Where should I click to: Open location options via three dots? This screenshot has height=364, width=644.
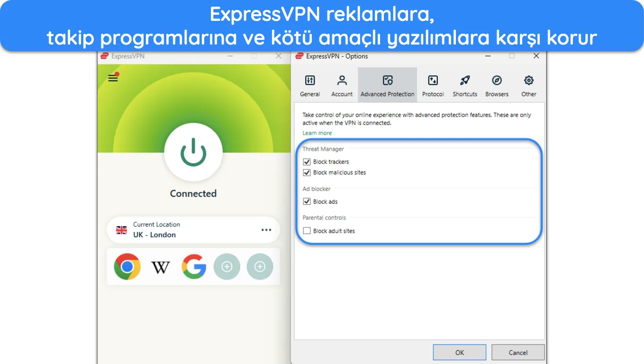266,230
